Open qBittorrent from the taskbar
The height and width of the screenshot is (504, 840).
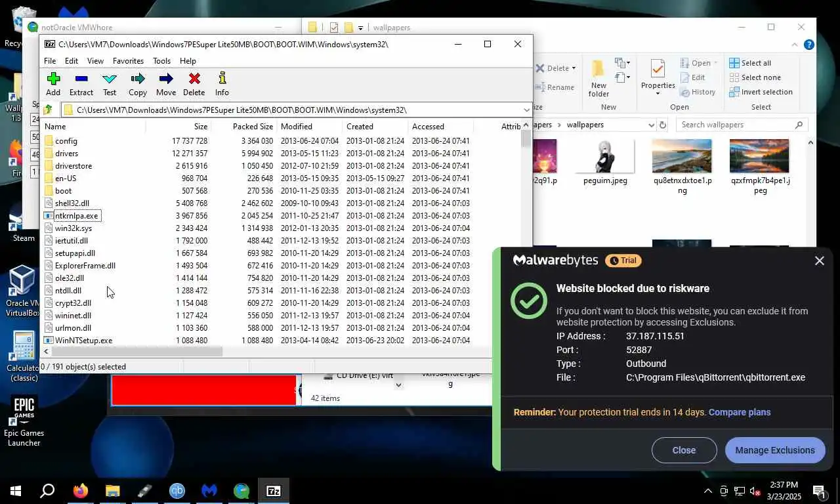177,491
